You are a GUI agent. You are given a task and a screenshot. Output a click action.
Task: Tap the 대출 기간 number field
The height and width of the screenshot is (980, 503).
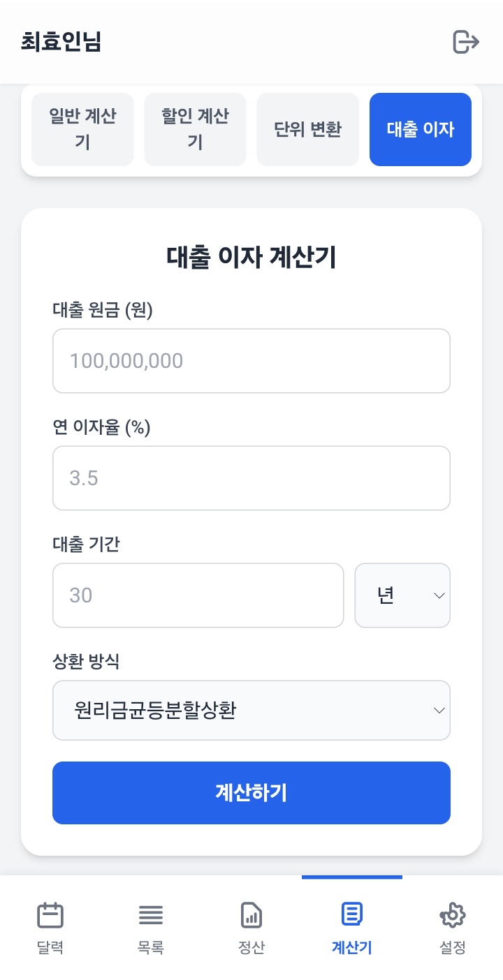198,595
